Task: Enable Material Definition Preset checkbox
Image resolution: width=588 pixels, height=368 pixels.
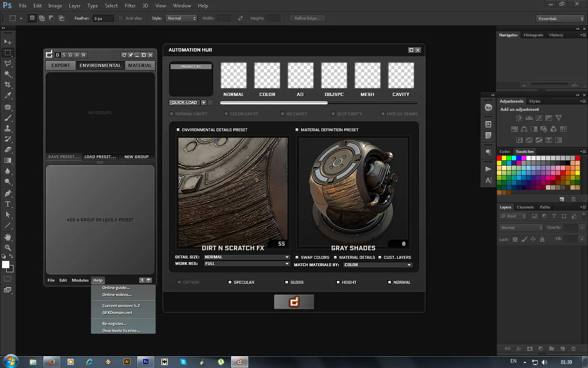Action: pos(297,130)
